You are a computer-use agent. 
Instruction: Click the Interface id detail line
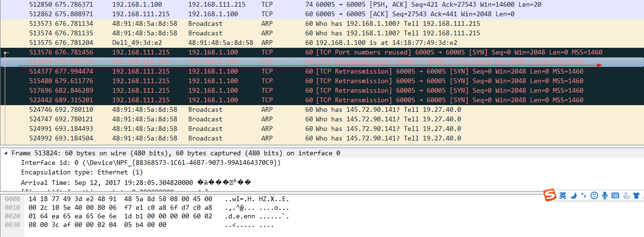click(150, 162)
